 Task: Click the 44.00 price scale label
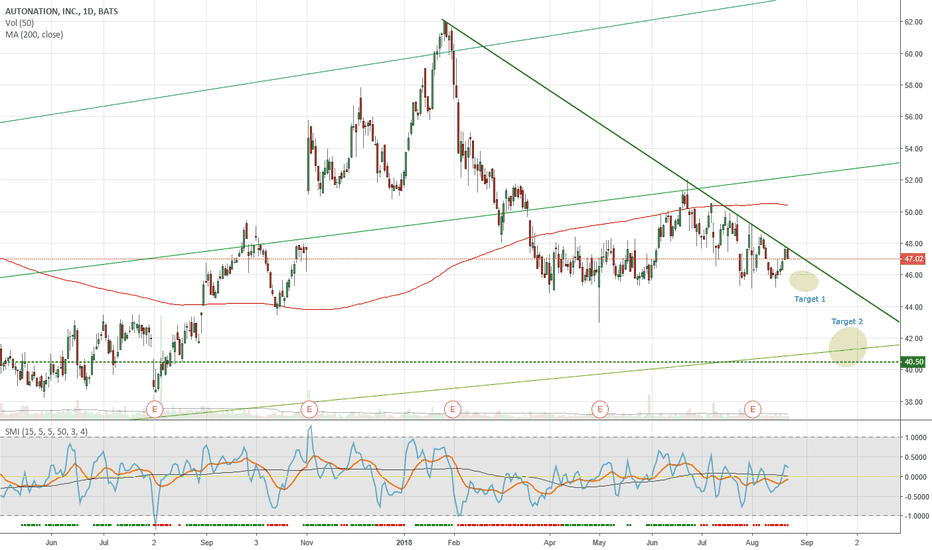coord(914,307)
